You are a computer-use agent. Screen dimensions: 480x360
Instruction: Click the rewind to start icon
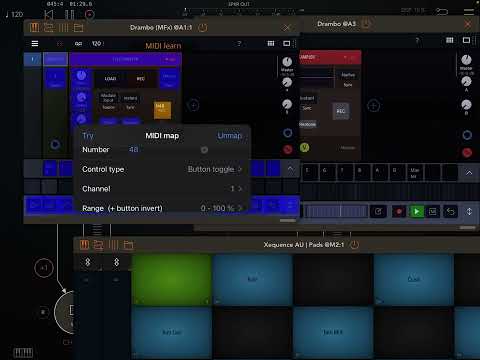pos(49,14)
